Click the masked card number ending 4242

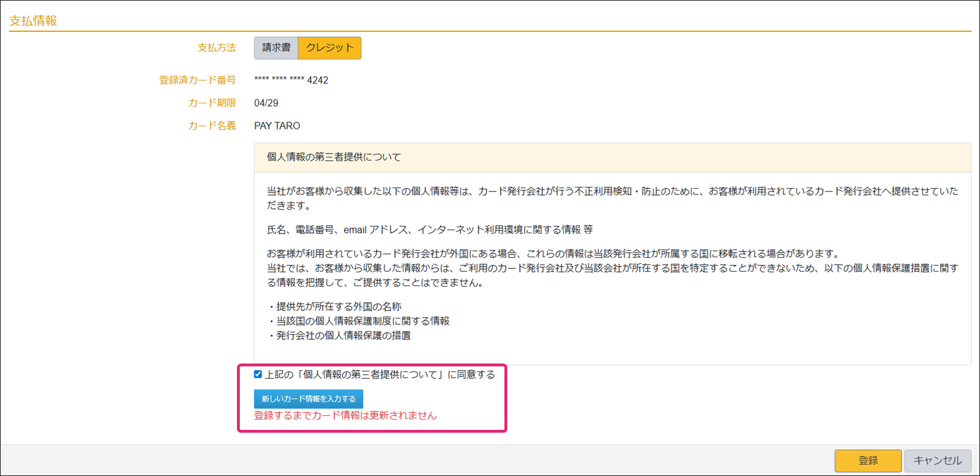pyautogui.click(x=291, y=80)
